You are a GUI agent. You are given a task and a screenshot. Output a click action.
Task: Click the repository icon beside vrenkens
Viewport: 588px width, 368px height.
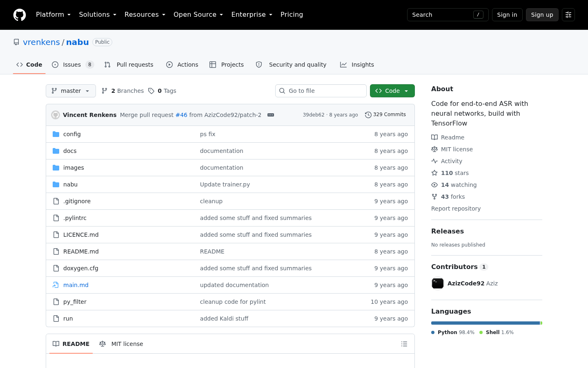click(x=16, y=42)
